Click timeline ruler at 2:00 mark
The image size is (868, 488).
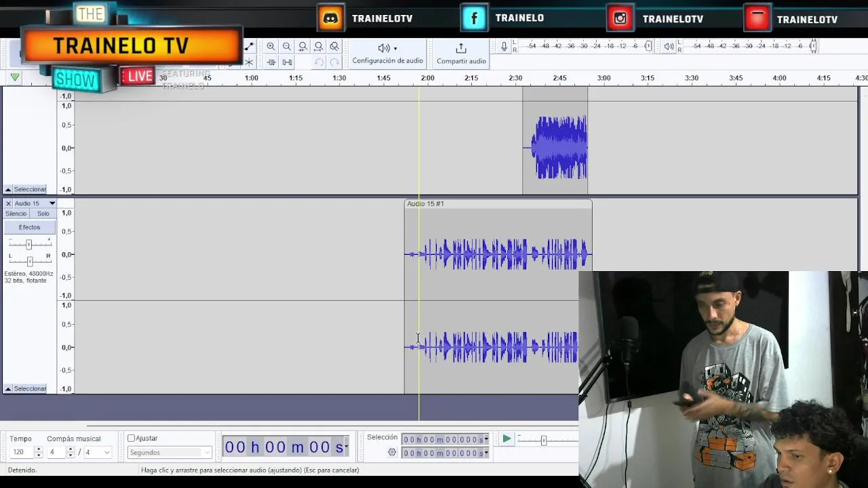[427, 79]
